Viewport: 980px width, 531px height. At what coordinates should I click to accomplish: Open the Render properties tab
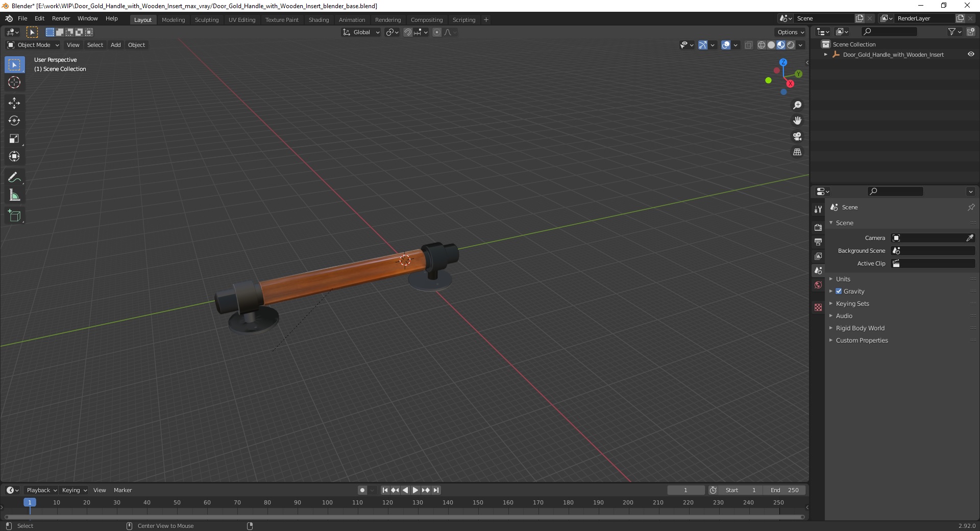point(818,227)
